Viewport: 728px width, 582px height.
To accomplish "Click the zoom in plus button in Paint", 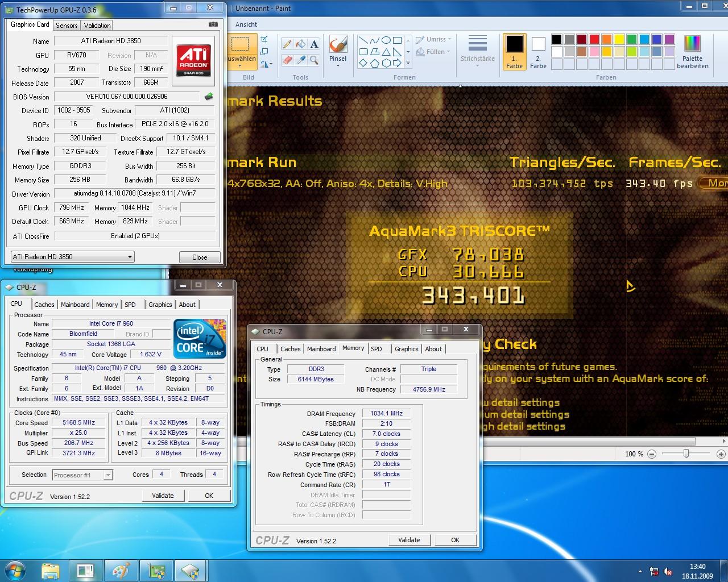I will point(721,454).
